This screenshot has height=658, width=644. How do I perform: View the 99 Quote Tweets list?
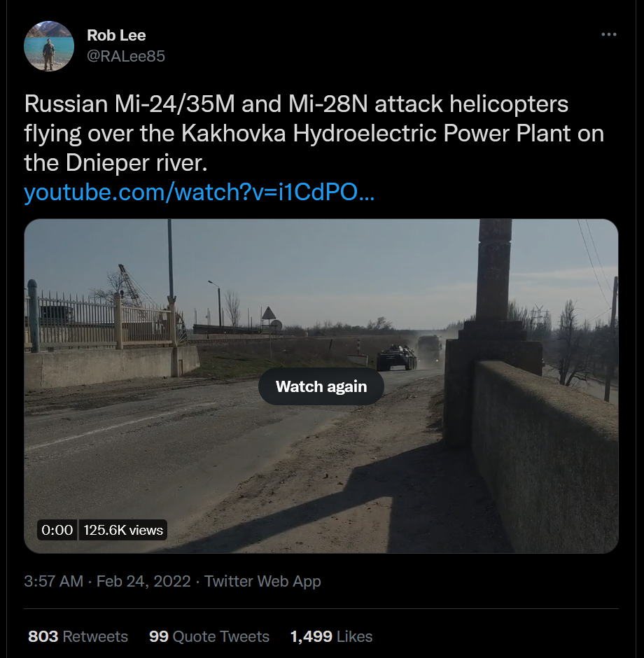pos(209,636)
